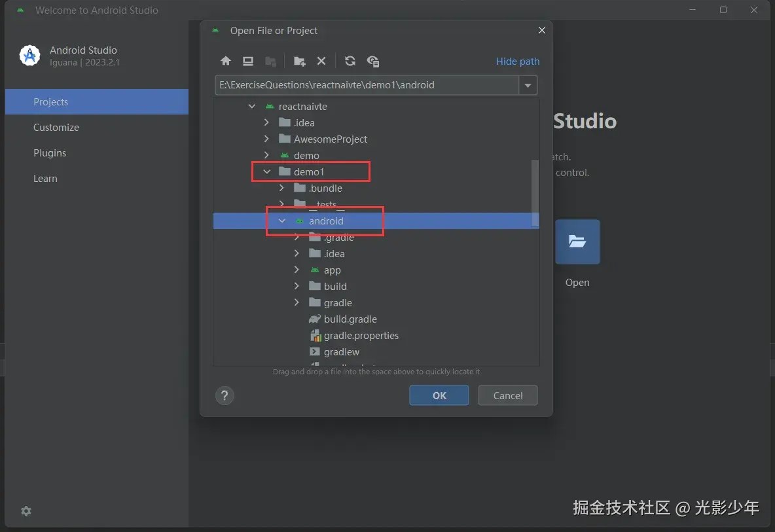
Task: Expand the demo folder node
Action: [x=266, y=155]
